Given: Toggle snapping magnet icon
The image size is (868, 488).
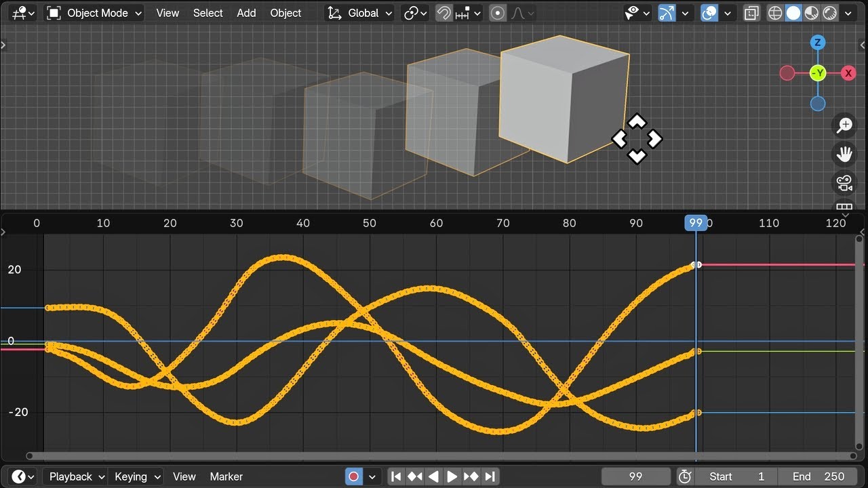Looking at the screenshot, I should pyautogui.click(x=443, y=13).
